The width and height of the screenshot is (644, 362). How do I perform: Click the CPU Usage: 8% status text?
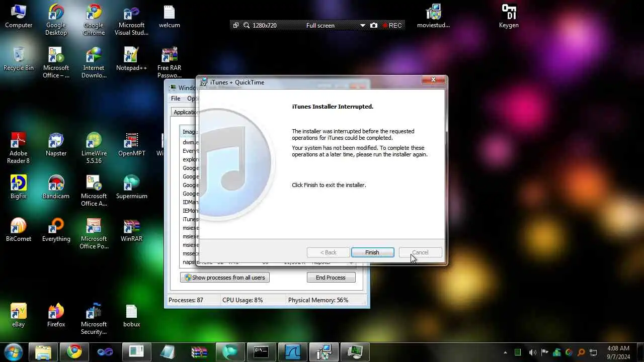tap(243, 300)
